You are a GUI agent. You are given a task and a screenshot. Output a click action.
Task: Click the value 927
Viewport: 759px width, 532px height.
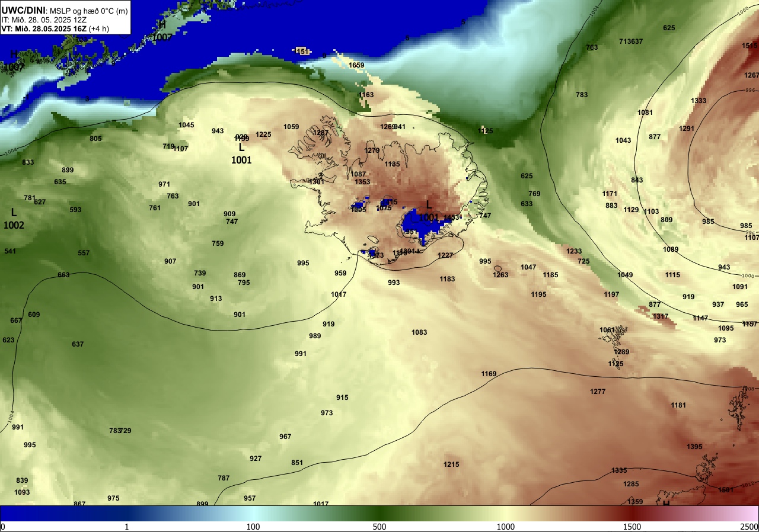pos(256,459)
